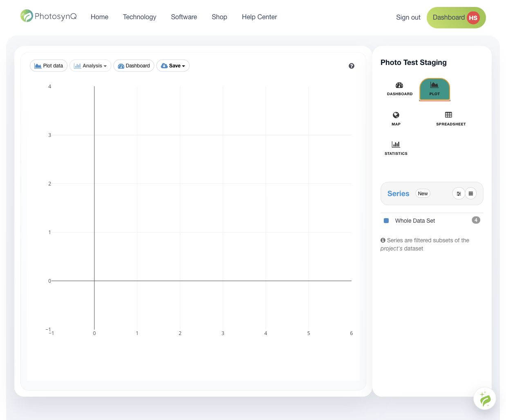Open the Technology menu item
Screen dimensions: 506x420
click(139, 17)
